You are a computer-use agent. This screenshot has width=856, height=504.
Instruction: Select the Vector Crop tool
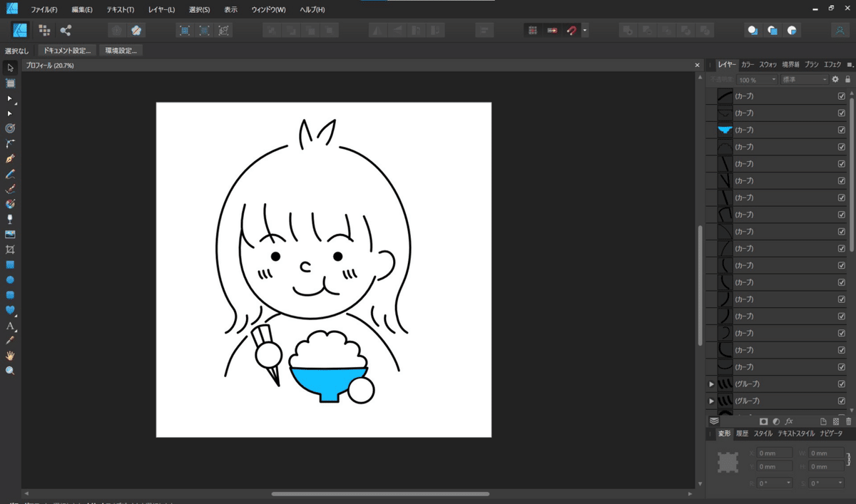click(10, 250)
